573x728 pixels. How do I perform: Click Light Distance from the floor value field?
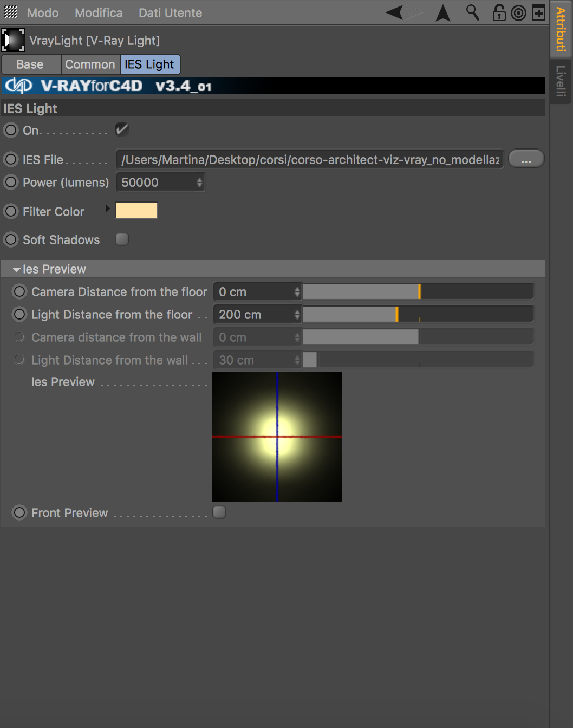coord(253,315)
